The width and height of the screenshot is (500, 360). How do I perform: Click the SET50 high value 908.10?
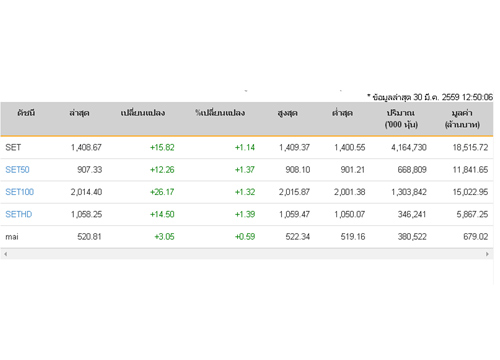coord(298,170)
